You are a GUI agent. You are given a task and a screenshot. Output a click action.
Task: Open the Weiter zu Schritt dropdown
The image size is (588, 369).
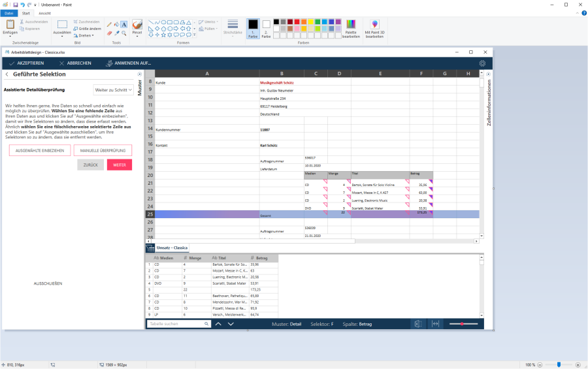(113, 89)
